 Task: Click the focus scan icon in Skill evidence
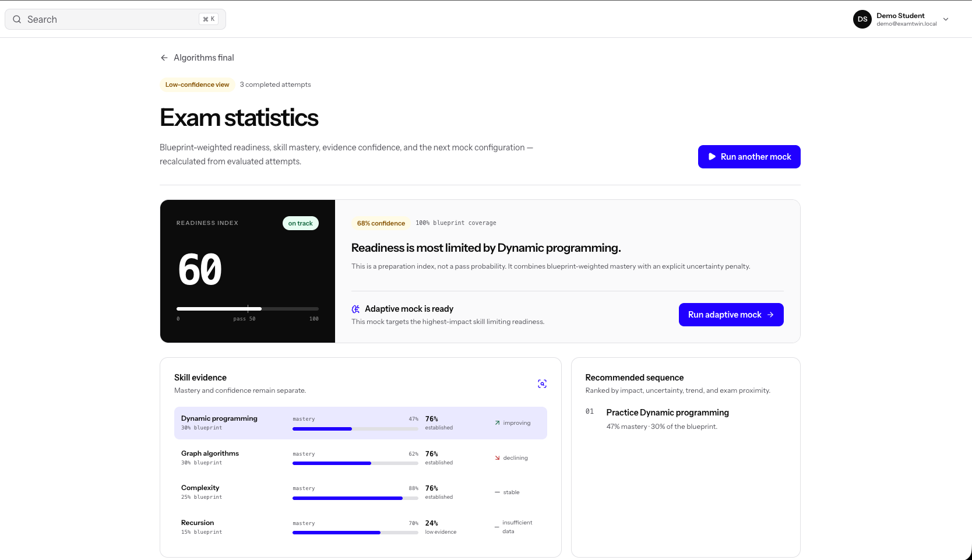[542, 383]
